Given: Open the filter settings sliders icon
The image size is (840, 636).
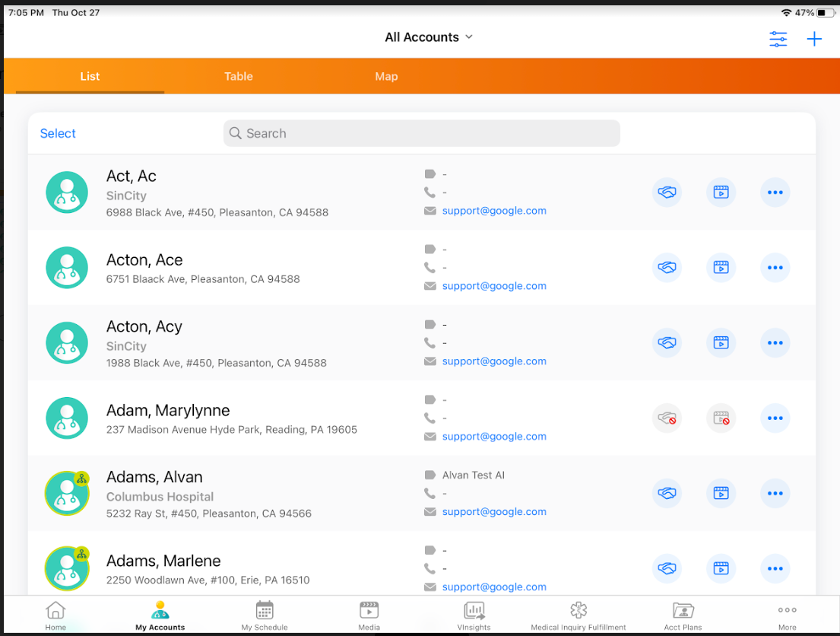Looking at the screenshot, I should tap(778, 40).
